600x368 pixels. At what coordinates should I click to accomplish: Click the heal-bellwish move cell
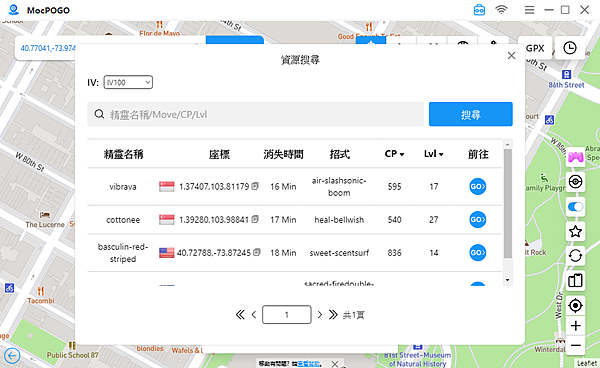click(x=339, y=220)
